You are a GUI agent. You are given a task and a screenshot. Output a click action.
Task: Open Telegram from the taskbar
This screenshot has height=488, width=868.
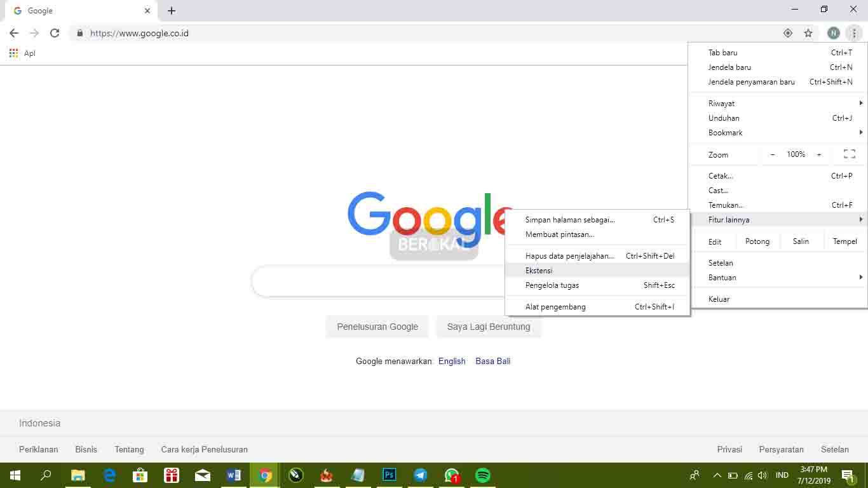tap(421, 475)
